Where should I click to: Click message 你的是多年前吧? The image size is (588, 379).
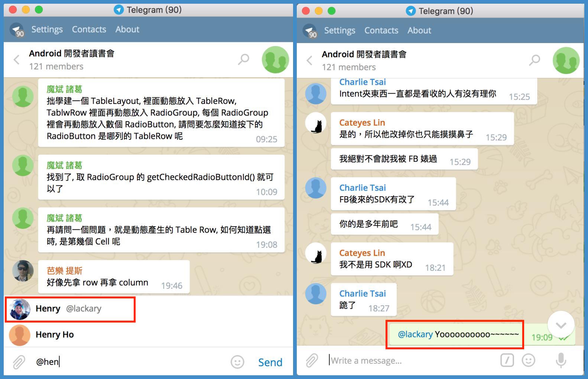tap(368, 224)
